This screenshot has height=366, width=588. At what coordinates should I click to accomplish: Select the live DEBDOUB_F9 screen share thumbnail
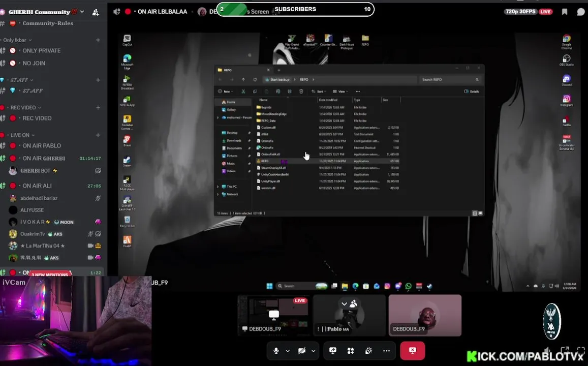273,315
